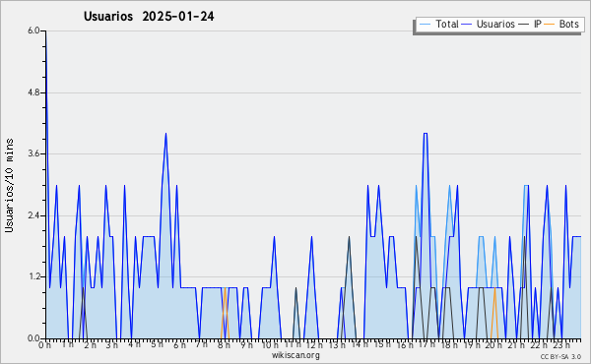Click the 0 h x-axis label
Viewport: 591px width, 364px height.
coord(44,344)
